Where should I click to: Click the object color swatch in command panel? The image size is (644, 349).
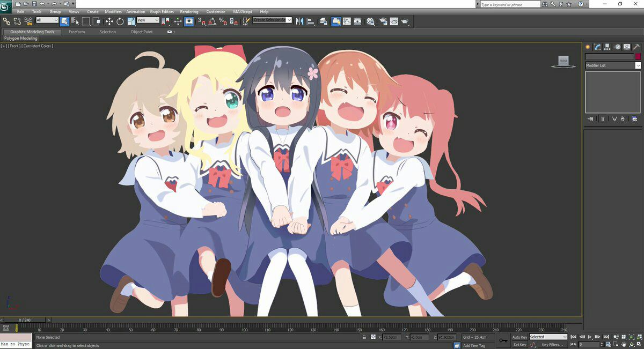tap(638, 57)
